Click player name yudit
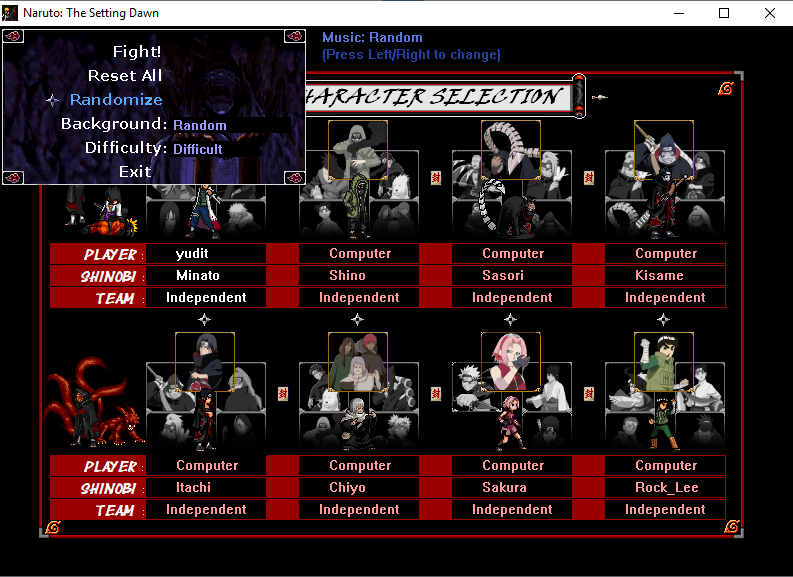This screenshot has height=577, width=793. [192, 253]
